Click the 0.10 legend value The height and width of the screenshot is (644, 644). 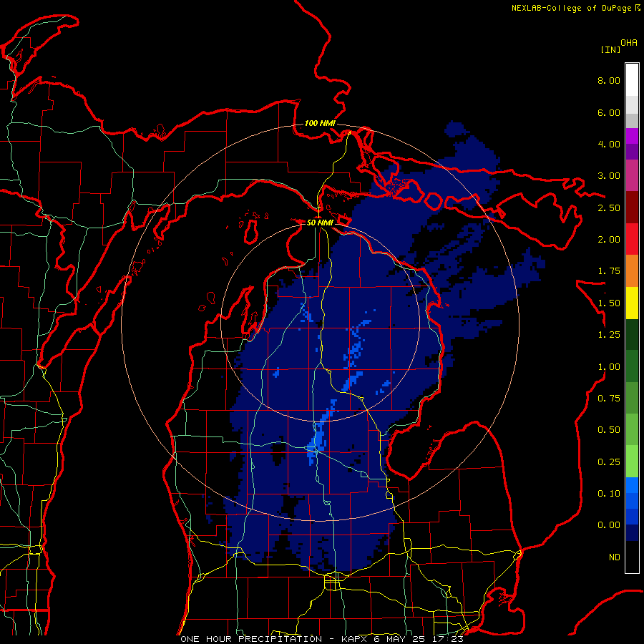[x=609, y=494]
